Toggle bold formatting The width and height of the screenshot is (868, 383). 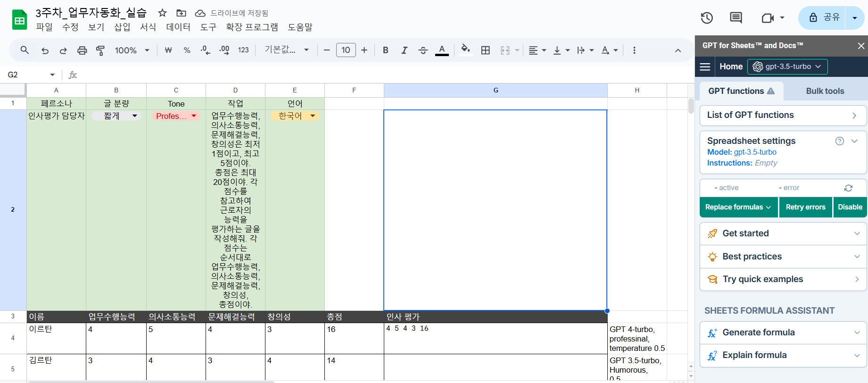[x=386, y=50]
